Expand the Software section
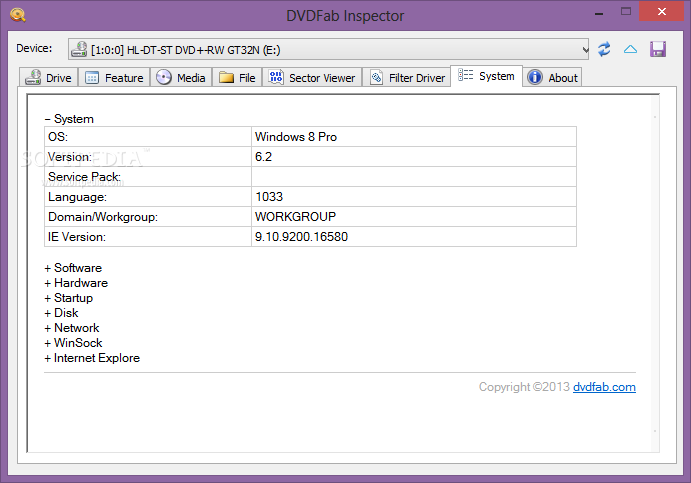This screenshot has width=691, height=483. coord(73,268)
